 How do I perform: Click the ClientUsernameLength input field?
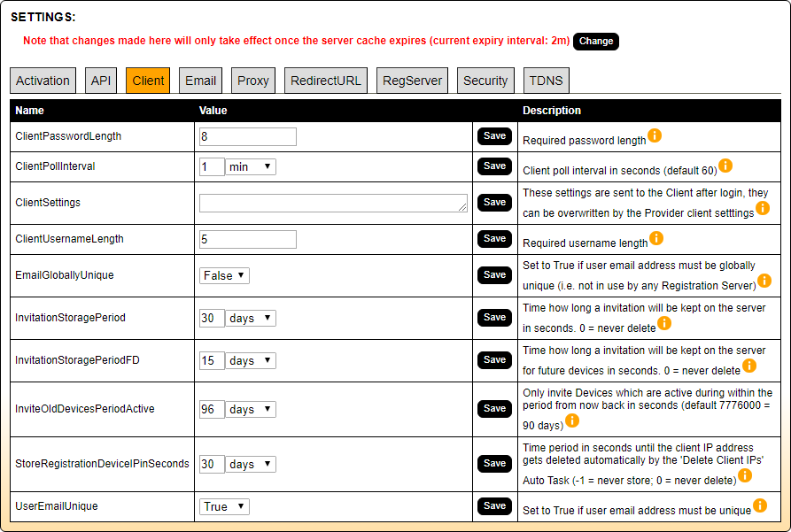(247, 239)
